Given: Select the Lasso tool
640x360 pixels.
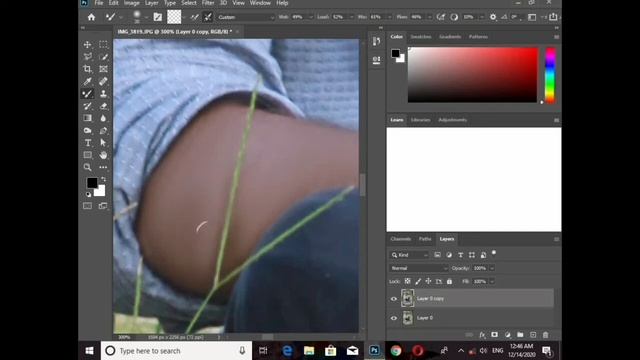Looking at the screenshot, I should coord(87,57).
